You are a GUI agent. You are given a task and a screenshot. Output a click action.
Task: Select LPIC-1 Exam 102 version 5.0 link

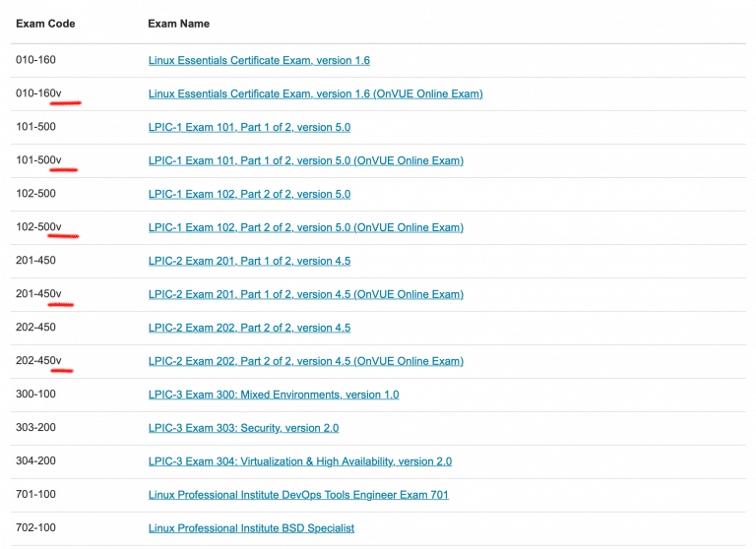[x=249, y=195]
